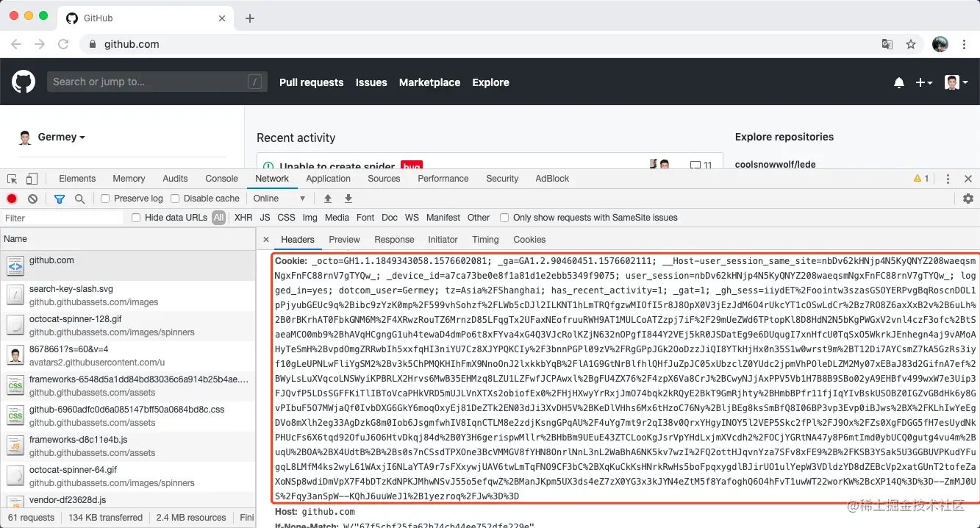This screenshot has height=528, width=980.
Task: Click browser back arrow
Action: coord(16,44)
